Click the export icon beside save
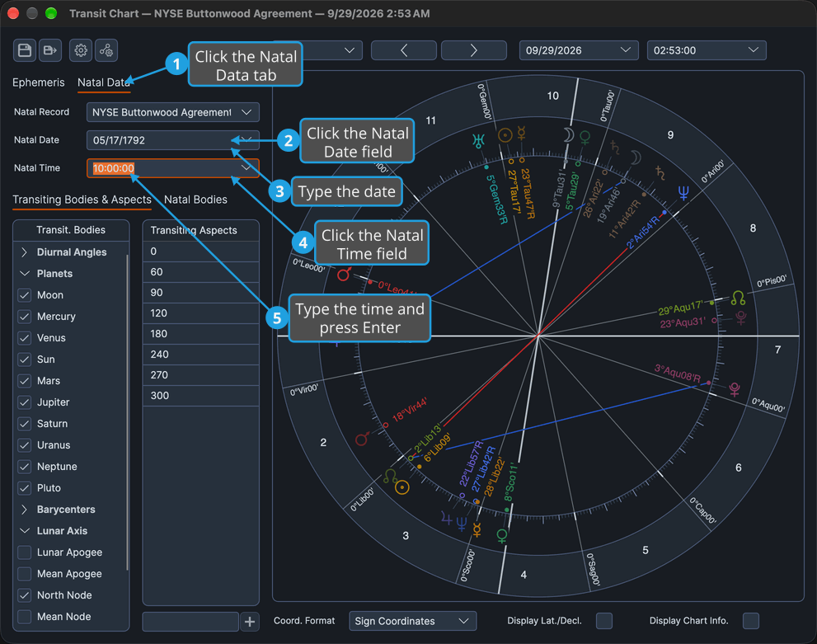This screenshot has width=817, height=644. (50, 50)
